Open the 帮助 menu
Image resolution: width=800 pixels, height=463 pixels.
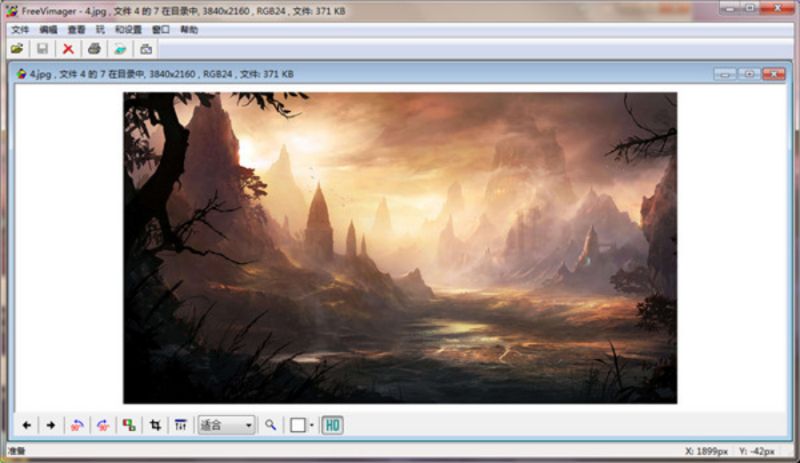(189, 30)
